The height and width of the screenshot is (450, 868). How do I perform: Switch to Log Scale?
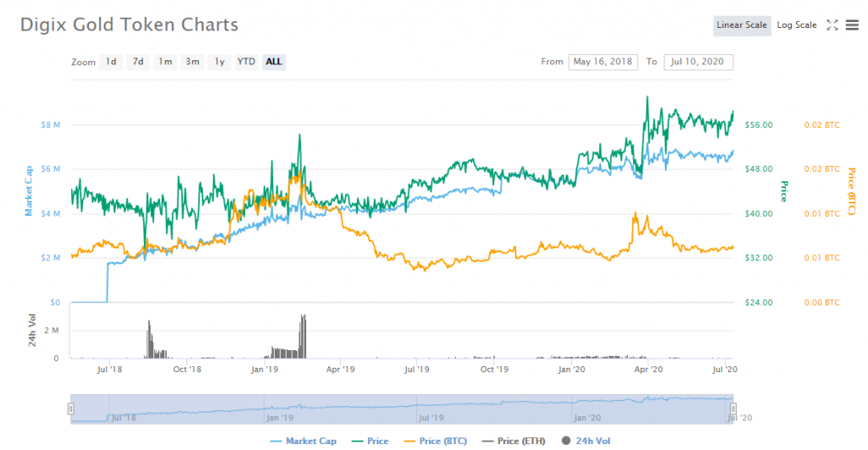[797, 25]
